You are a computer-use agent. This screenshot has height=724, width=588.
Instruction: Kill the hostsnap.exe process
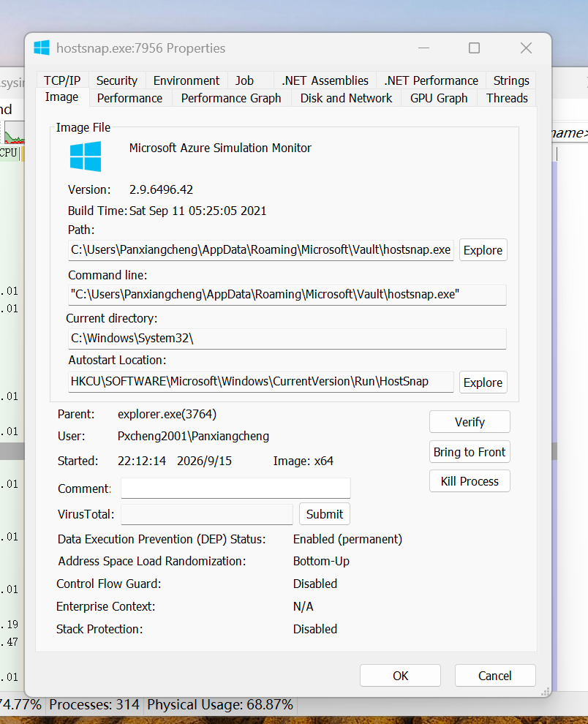pyautogui.click(x=470, y=481)
